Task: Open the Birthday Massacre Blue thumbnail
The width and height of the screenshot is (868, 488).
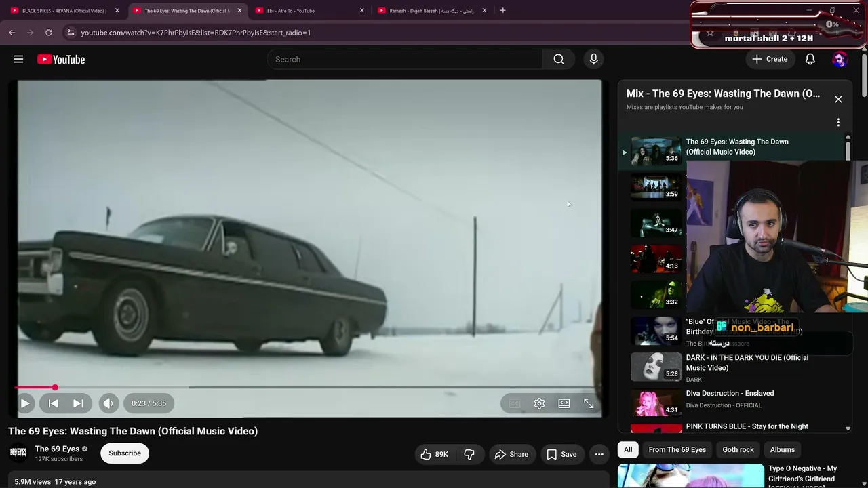Action: click(x=656, y=331)
